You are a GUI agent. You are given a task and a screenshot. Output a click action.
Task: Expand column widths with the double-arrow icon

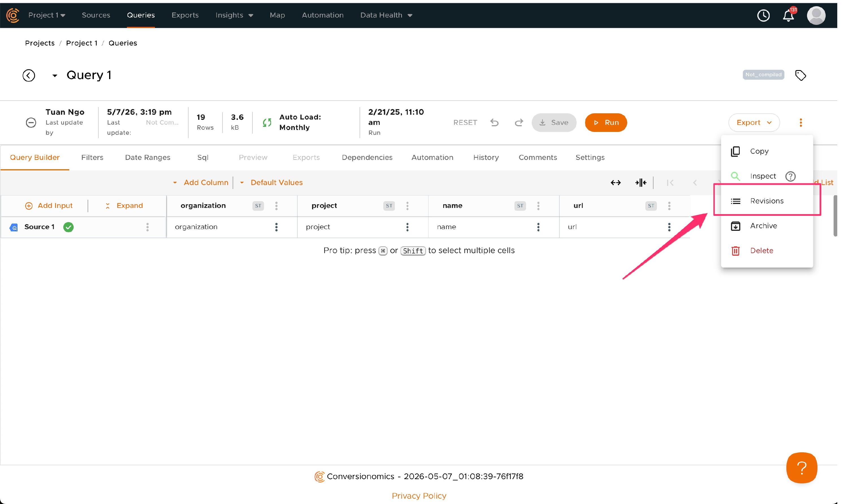(615, 183)
